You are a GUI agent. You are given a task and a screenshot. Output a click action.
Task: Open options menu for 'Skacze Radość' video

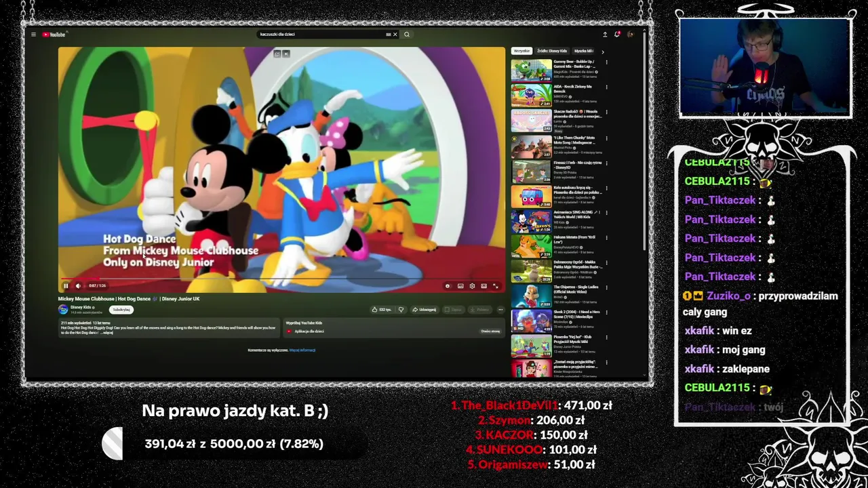(606, 113)
